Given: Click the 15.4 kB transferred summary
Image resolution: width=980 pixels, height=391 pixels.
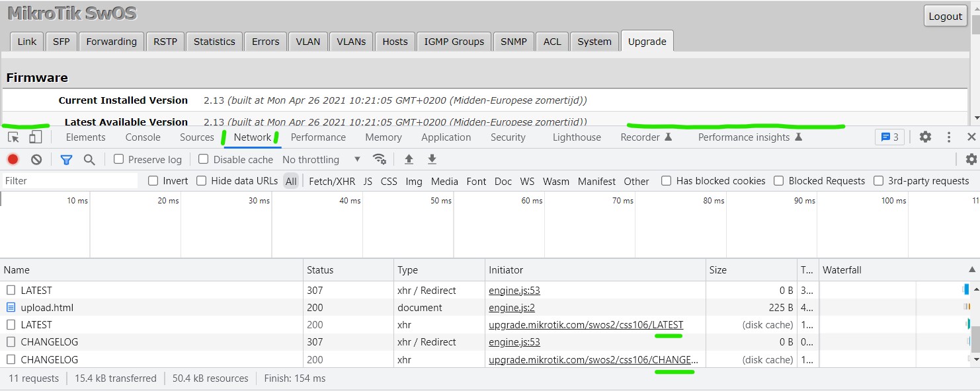Looking at the screenshot, I should point(116,378).
